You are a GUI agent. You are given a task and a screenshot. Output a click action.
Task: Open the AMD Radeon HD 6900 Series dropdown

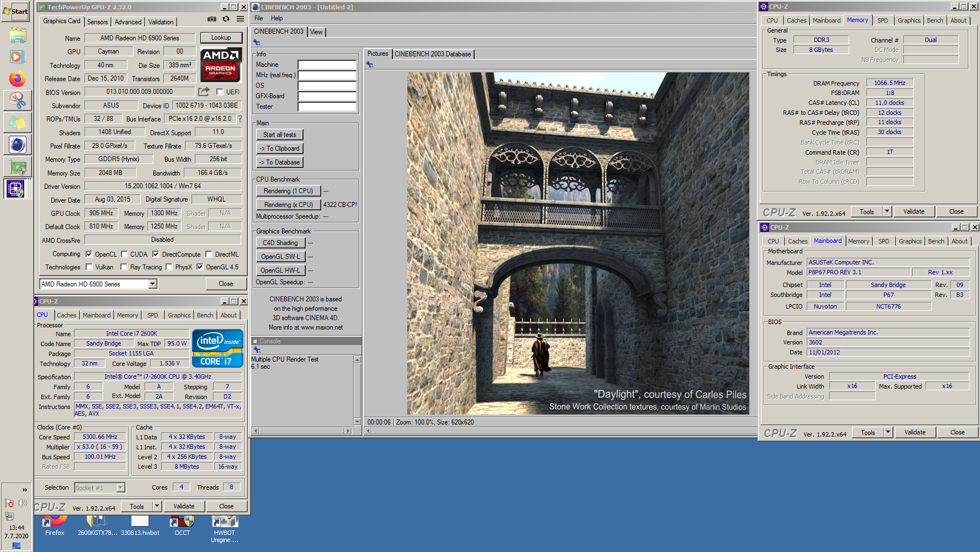click(153, 284)
